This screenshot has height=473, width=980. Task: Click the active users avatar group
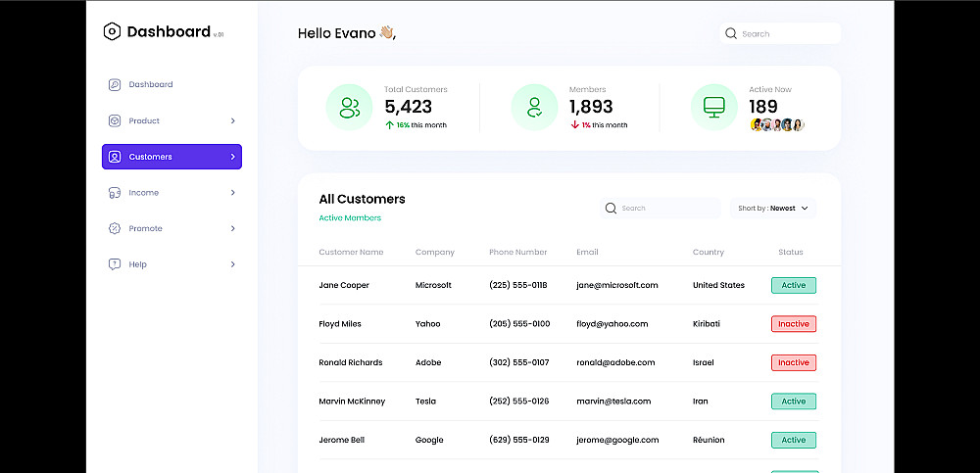(777, 125)
